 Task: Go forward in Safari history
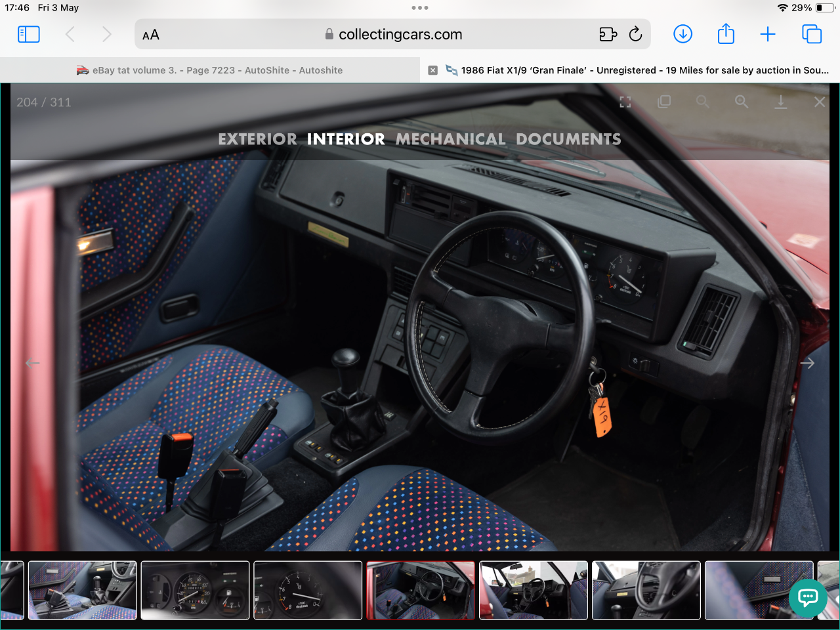[x=107, y=34]
